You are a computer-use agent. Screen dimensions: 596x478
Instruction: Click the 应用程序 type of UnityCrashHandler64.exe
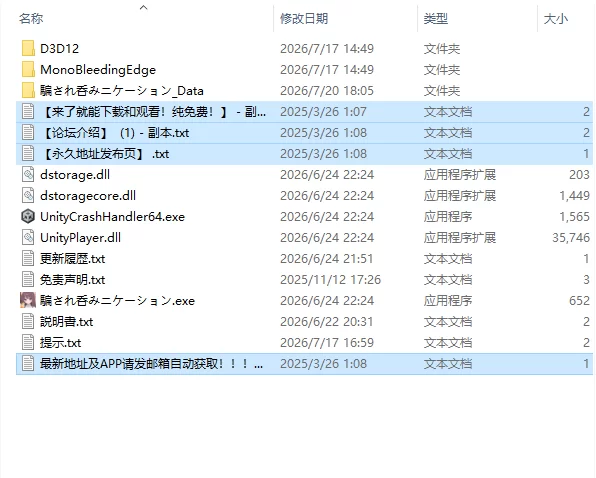(x=448, y=217)
